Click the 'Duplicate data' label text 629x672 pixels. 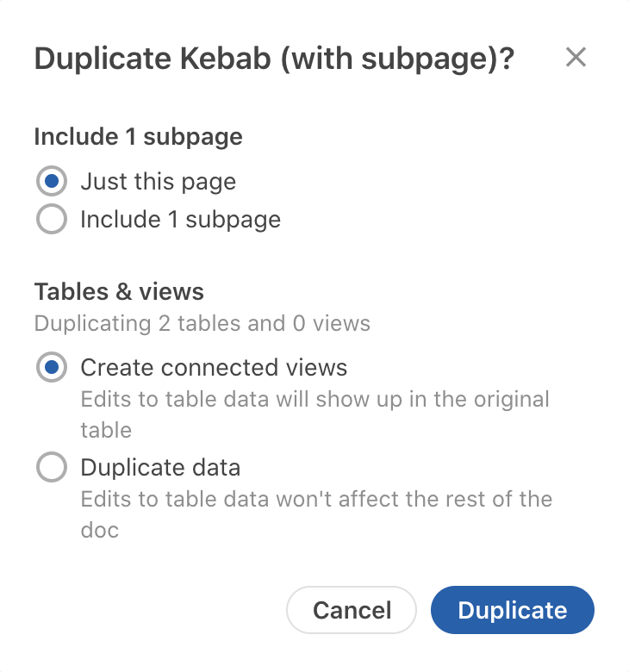point(160,468)
